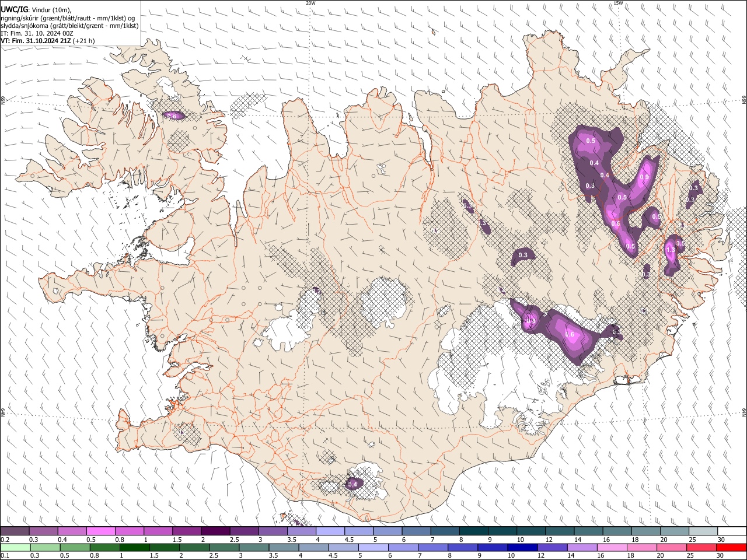
Task: Click the pale grey 25–30 swatch in upper scale
Action: pos(703,531)
